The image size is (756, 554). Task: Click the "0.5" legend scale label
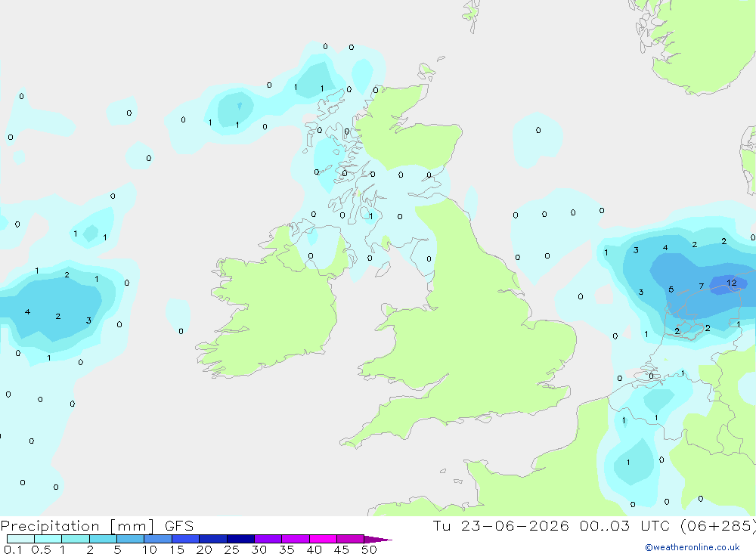click(x=41, y=549)
